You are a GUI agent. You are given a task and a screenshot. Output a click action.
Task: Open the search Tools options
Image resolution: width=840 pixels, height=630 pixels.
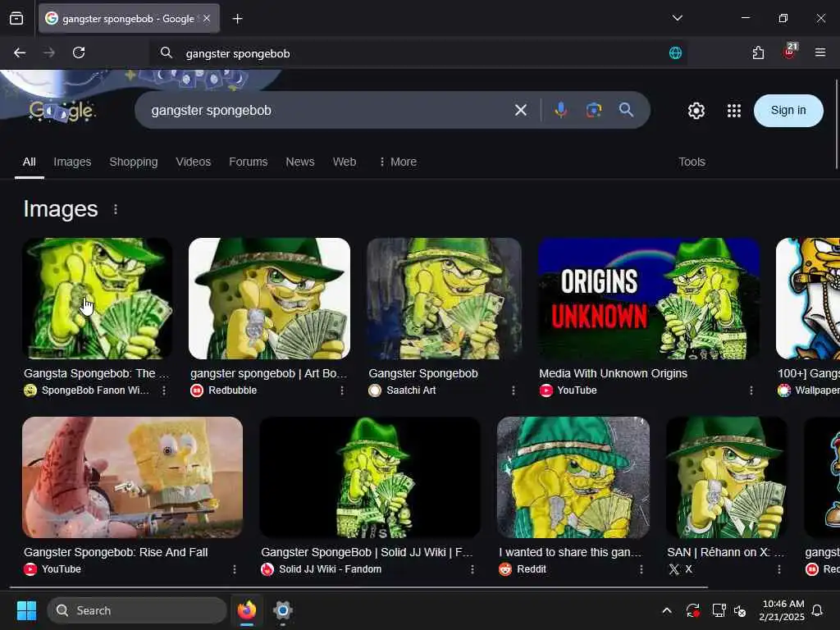pos(692,162)
